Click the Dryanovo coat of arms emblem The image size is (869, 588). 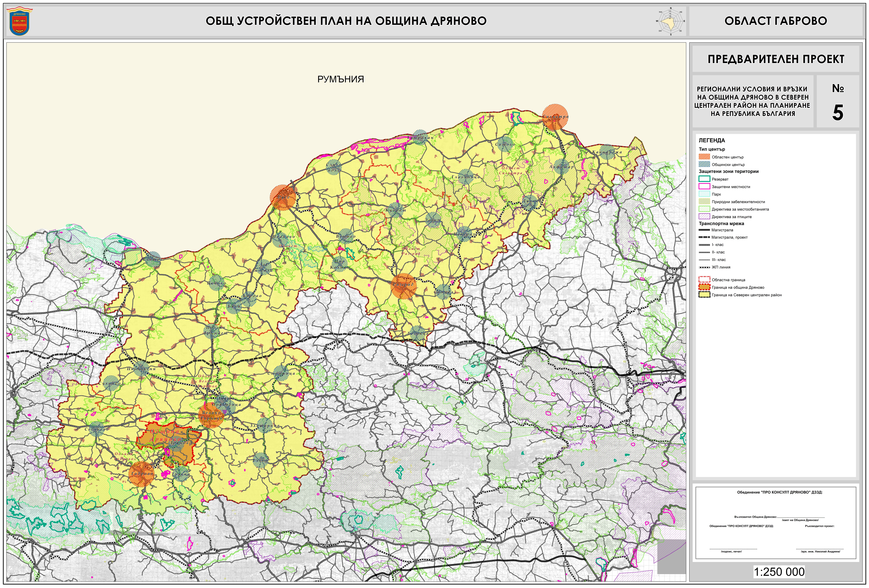tap(19, 21)
